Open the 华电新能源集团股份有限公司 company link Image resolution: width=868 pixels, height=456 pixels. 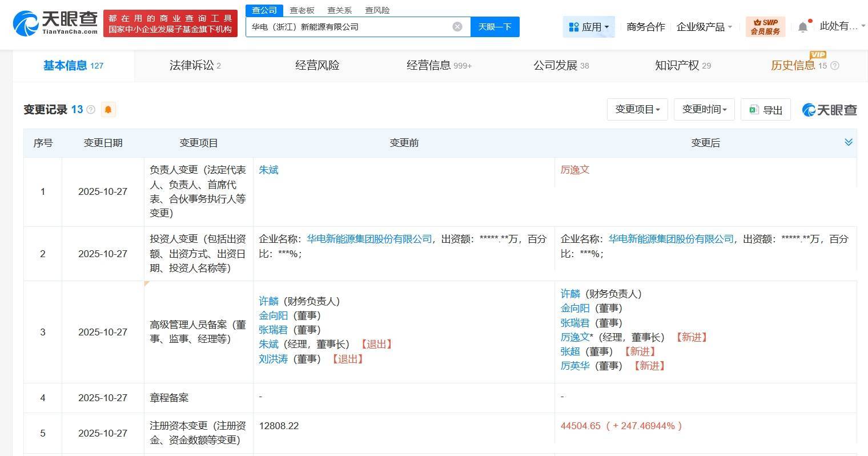(369, 239)
